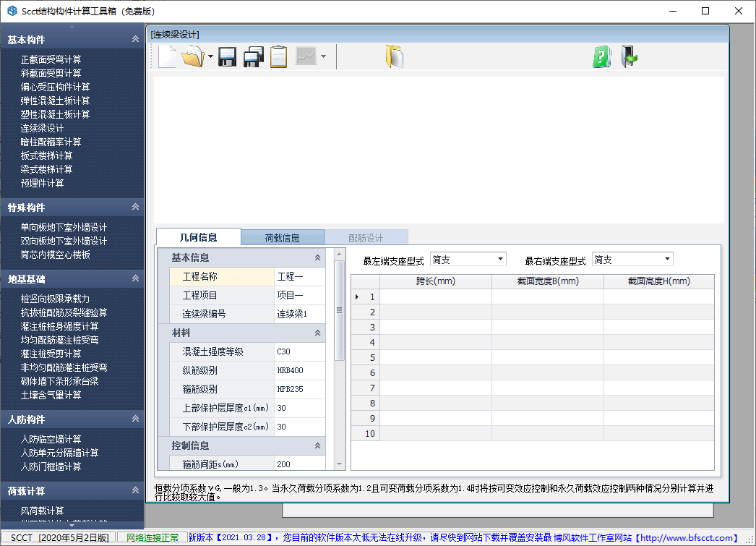The image size is (756, 546).
Task: Open 弹性混凝土板计算
Action: point(55,101)
